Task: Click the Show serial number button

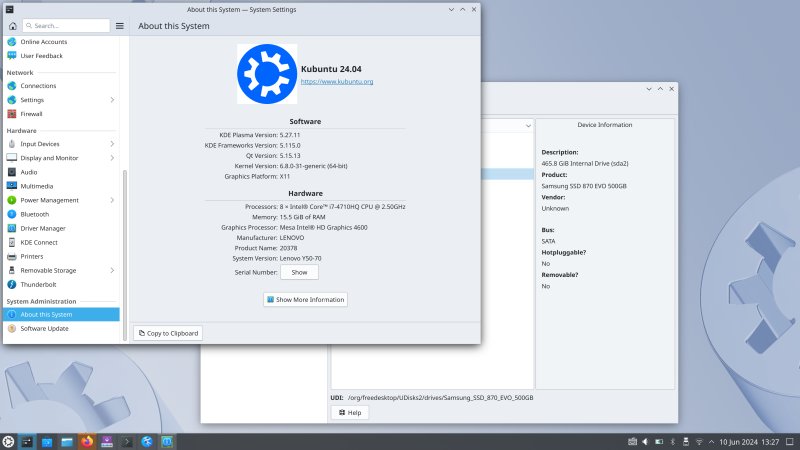Action: 299,272
